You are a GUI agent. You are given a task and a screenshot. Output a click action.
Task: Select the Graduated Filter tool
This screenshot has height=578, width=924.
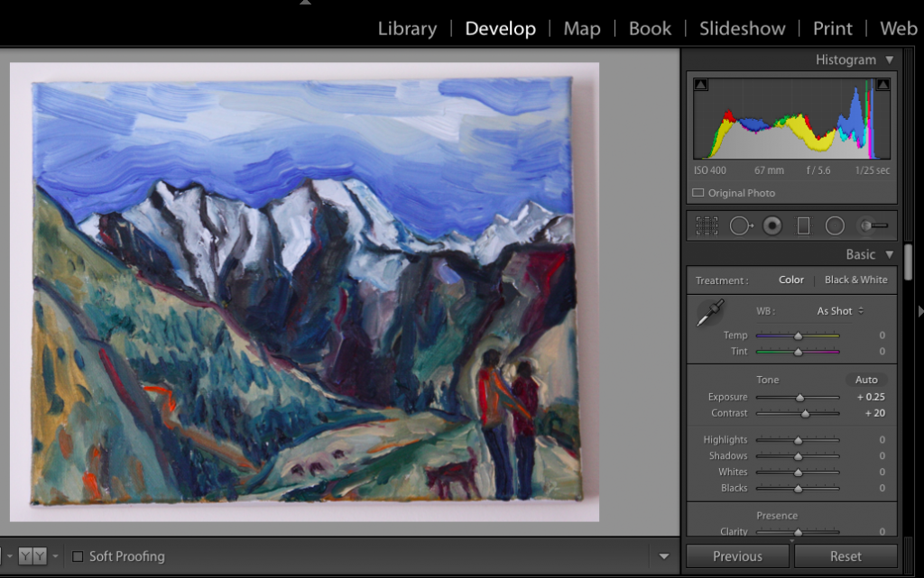803,225
